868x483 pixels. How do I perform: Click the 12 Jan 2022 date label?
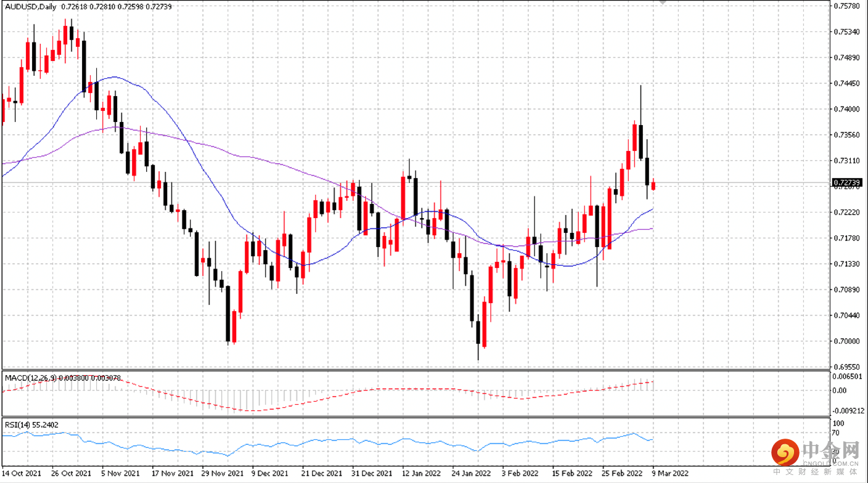[422, 474]
